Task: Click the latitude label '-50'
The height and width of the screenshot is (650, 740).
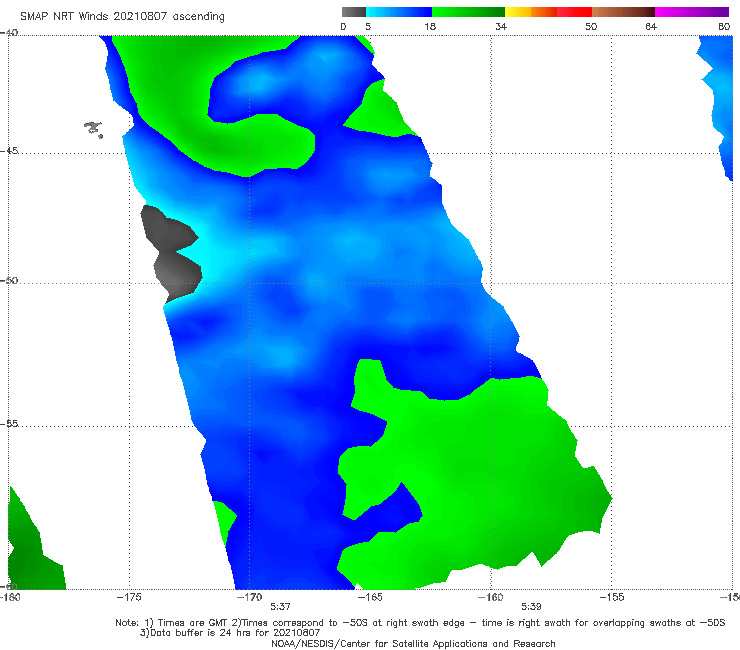Action: coord(9,280)
